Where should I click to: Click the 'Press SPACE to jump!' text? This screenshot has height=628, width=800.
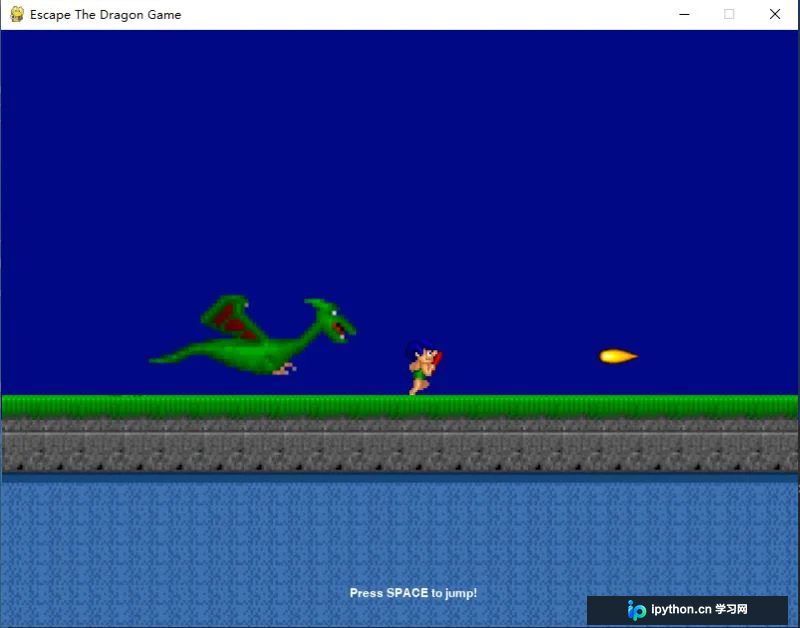tap(413, 593)
